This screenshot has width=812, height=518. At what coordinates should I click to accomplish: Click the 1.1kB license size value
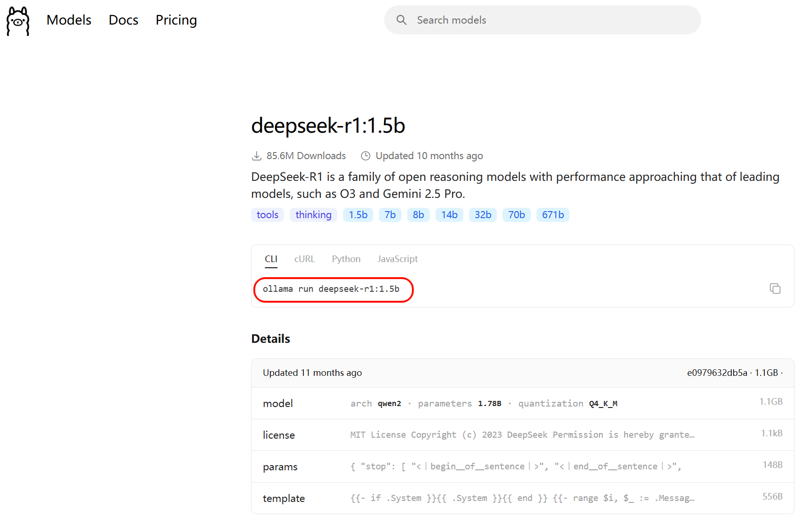click(772, 433)
